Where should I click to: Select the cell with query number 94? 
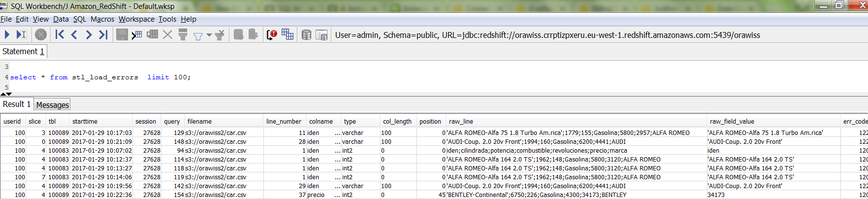click(173, 150)
